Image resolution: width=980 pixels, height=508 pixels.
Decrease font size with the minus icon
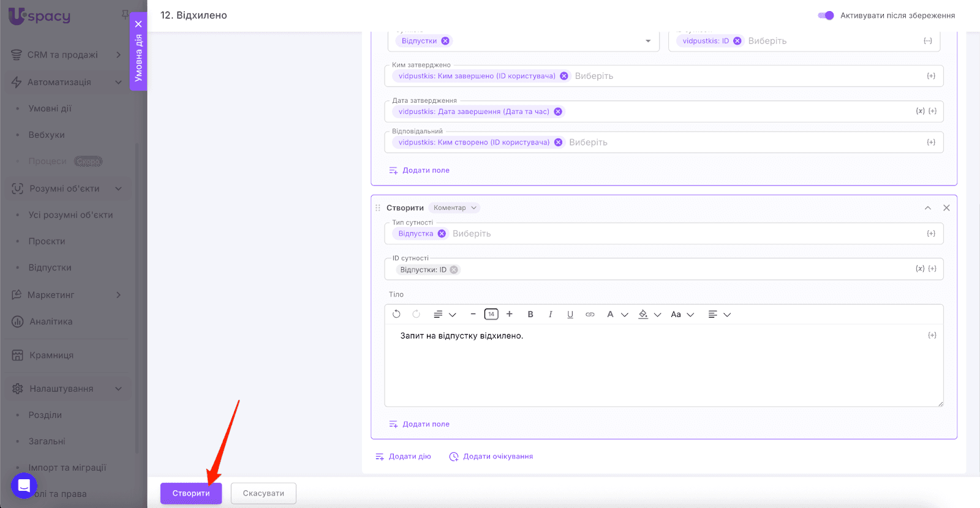coord(473,314)
